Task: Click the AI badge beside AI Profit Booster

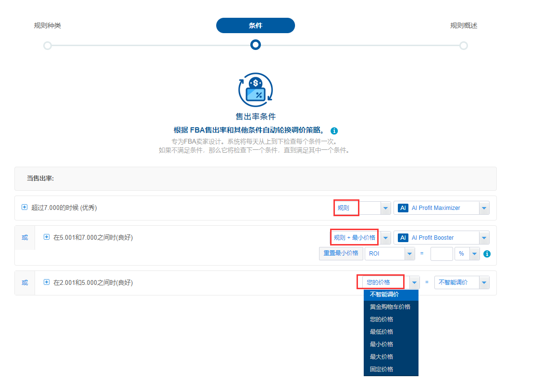Action: point(403,238)
